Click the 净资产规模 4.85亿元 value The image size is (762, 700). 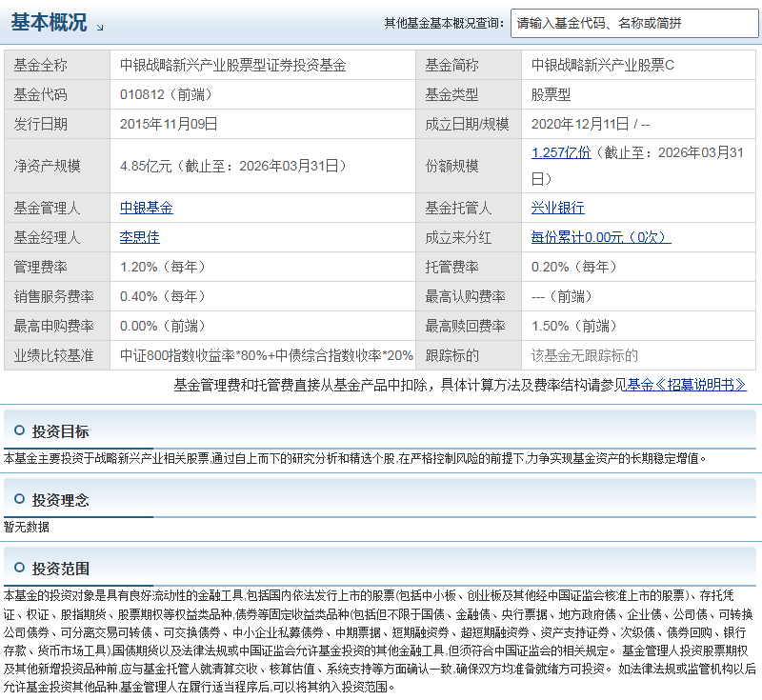233,166
